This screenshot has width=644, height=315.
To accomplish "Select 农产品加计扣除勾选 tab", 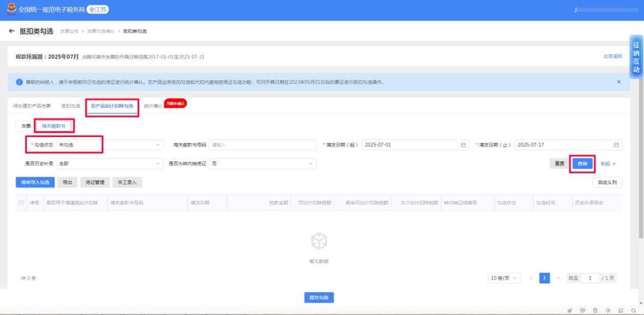I will pyautogui.click(x=112, y=106).
